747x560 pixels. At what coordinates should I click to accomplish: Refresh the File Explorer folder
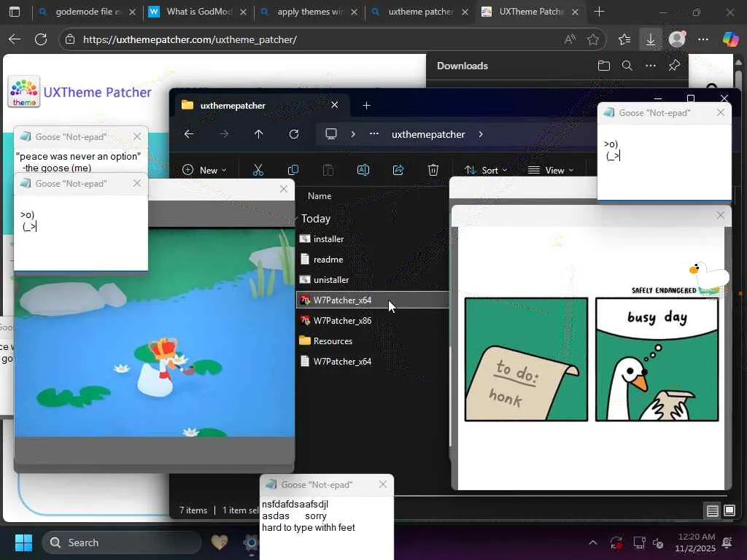pos(294,134)
